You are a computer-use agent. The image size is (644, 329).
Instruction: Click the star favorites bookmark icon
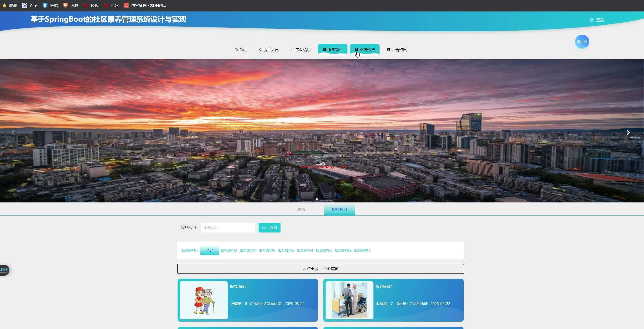[x=4, y=5]
